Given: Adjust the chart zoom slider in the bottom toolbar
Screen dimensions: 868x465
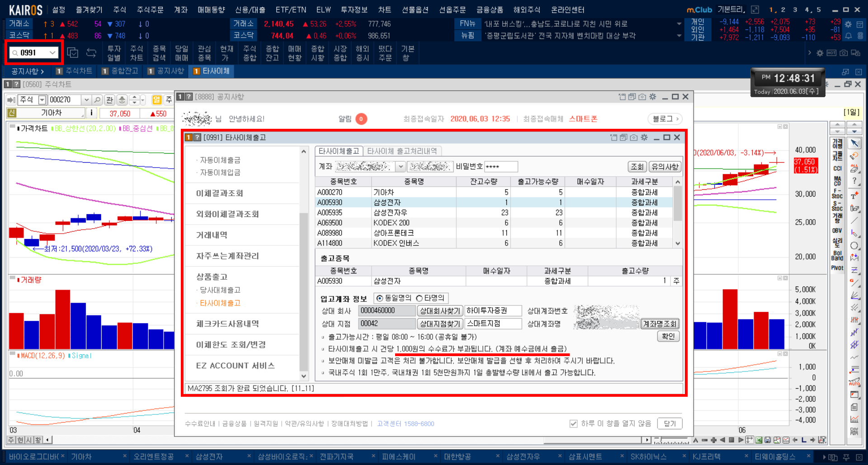Looking at the screenshot, I should 660,438.
